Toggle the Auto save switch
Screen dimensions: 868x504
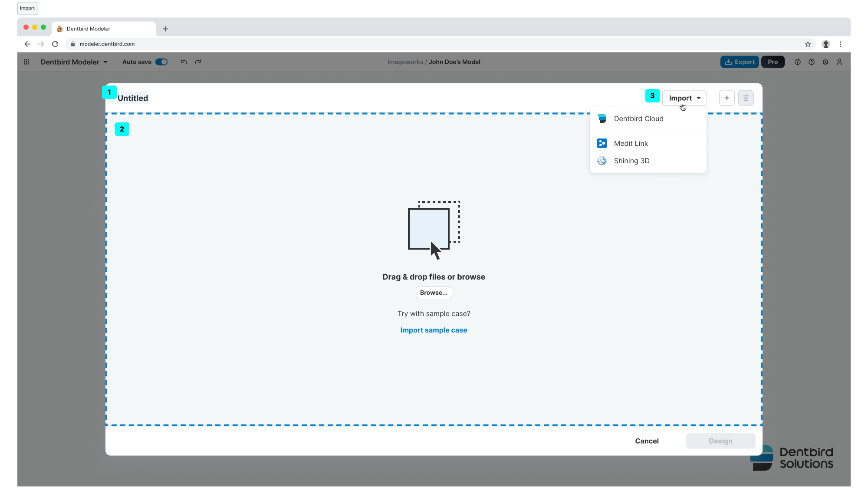coord(161,62)
